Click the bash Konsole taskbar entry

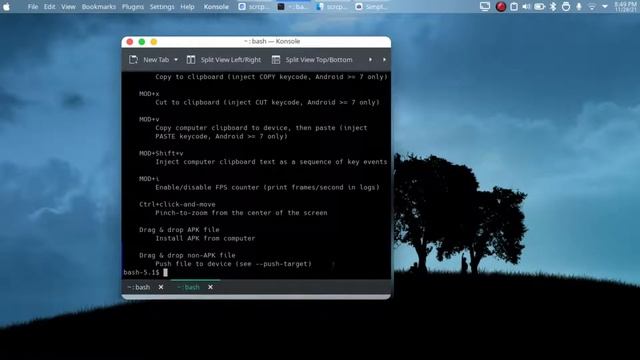(x=292, y=7)
